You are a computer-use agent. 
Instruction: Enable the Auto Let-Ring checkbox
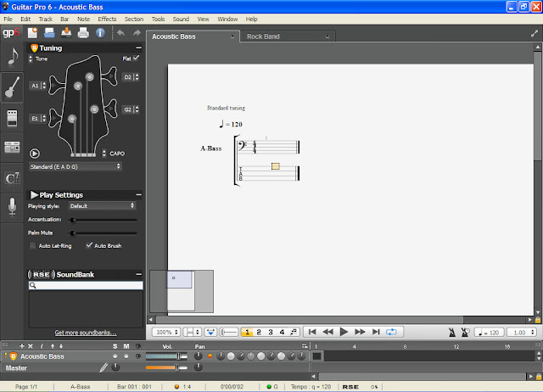[32, 245]
